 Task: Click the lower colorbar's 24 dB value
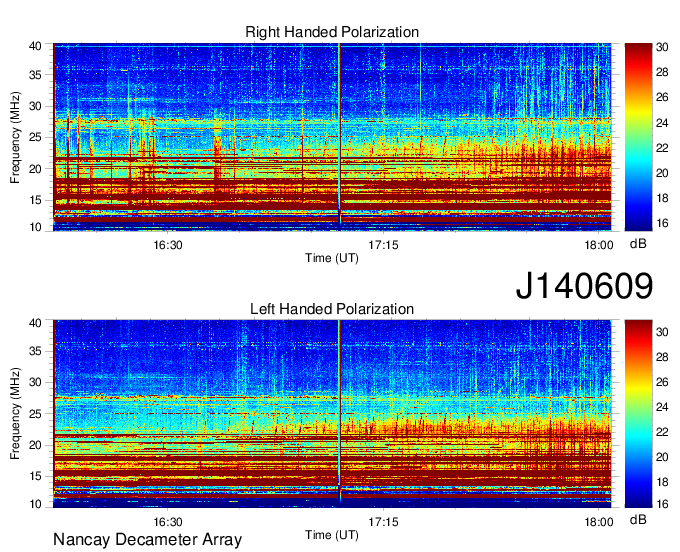662,407
